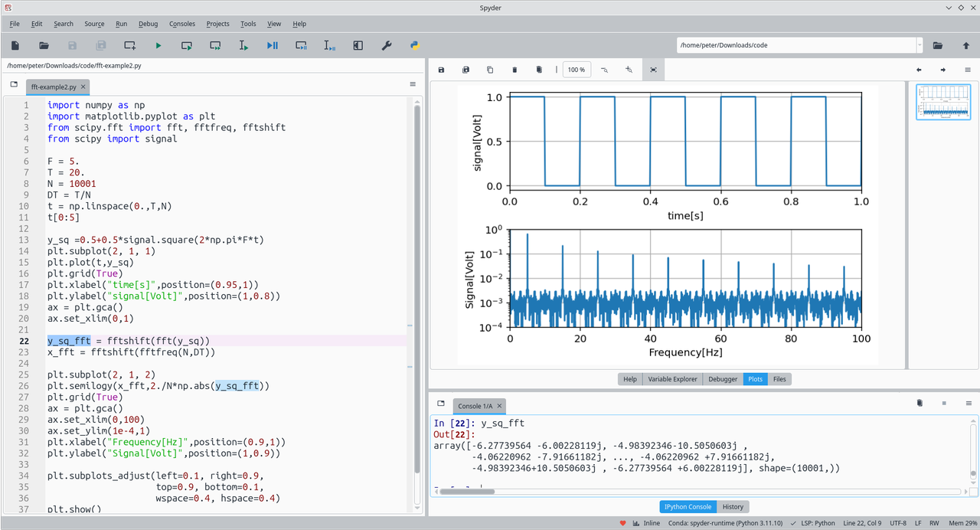Screen dimensions: 980x530
Task: Open the Plots pane options menu
Action: pos(968,70)
